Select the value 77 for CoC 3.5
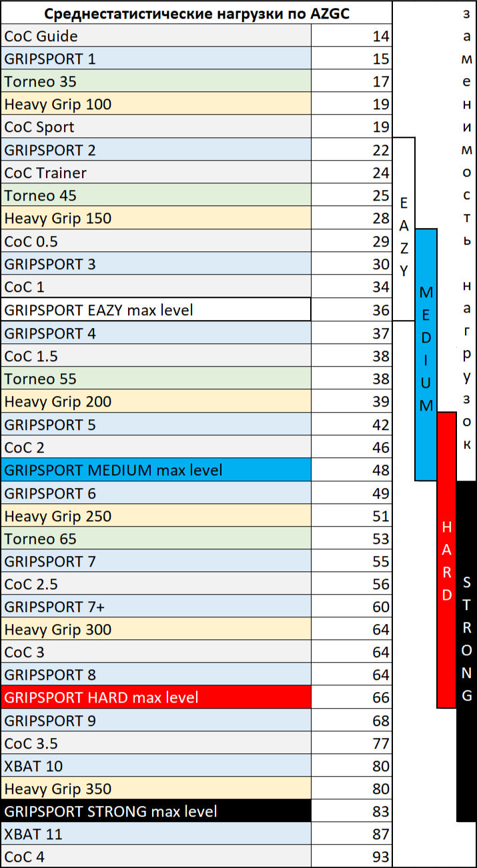Viewport: 477px width, 868px height. pos(352,743)
